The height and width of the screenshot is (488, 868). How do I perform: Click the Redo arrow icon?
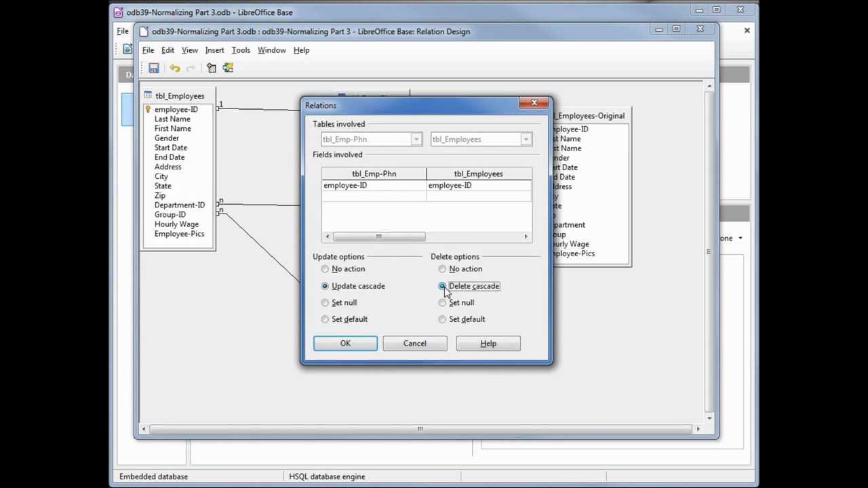click(x=191, y=68)
